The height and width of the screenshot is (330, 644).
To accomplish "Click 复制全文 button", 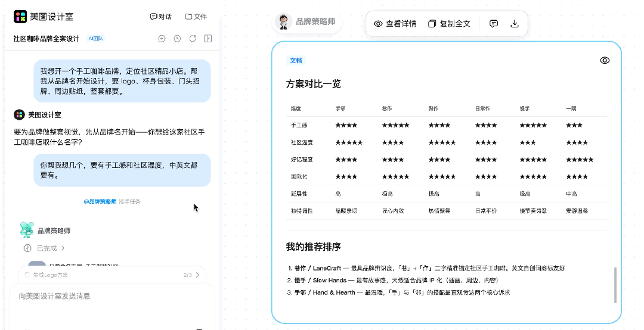I will click(x=449, y=24).
